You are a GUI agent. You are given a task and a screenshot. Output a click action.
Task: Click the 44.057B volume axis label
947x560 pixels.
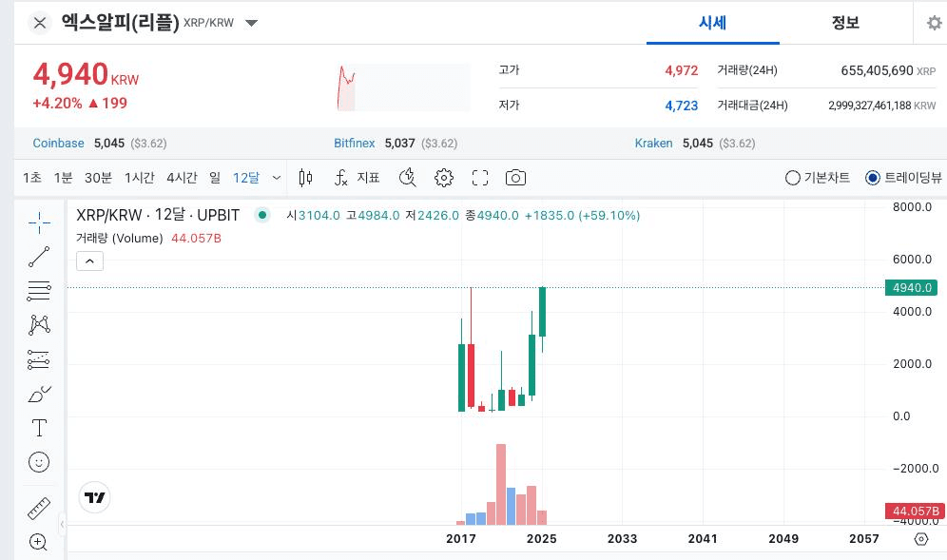point(915,512)
